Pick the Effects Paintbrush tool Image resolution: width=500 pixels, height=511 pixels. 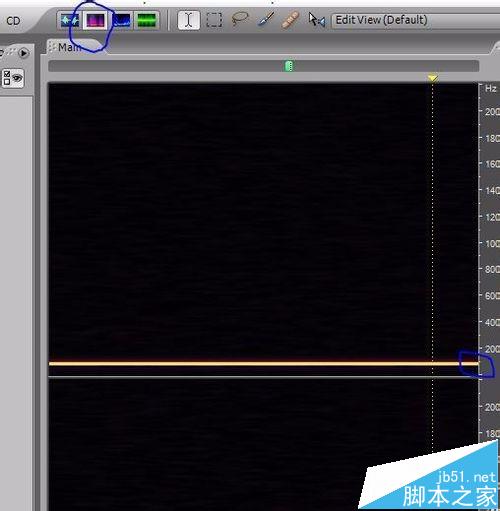coord(266,19)
